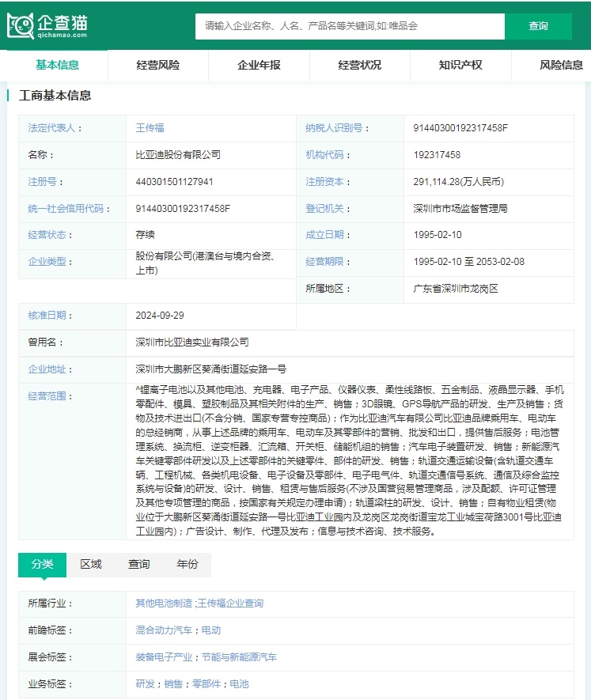The image size is (591, 700).
Task: Switch to the 区域 tab
Action: click(x=91, y=564)
